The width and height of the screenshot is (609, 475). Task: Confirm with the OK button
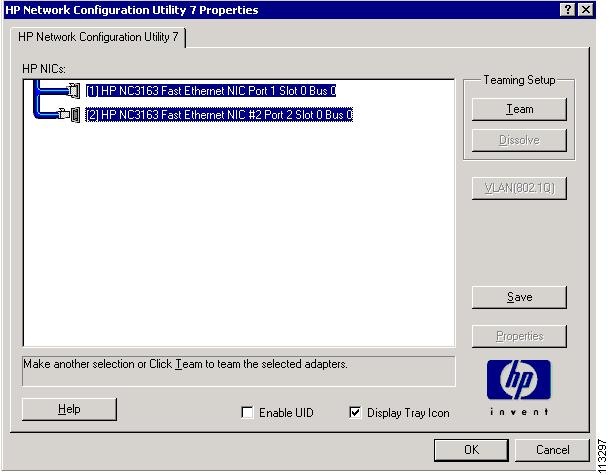click(x=471, y=450)
